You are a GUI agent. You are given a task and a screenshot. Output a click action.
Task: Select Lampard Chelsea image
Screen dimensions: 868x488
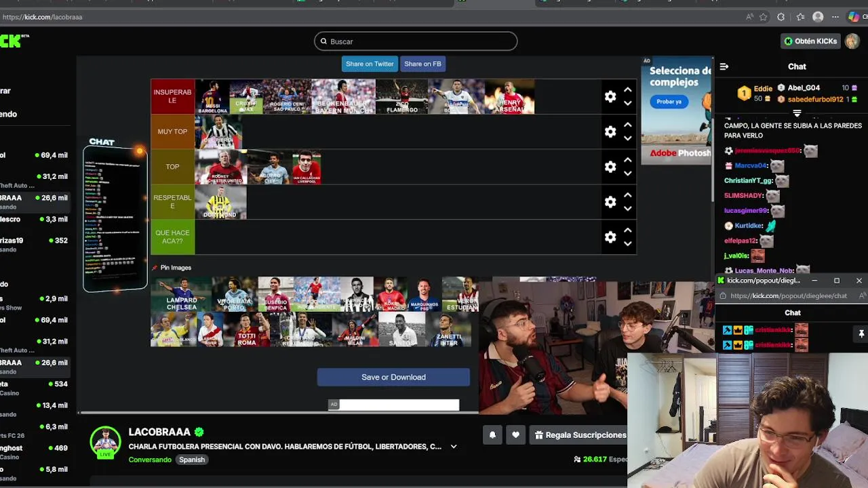click(182, 294)
